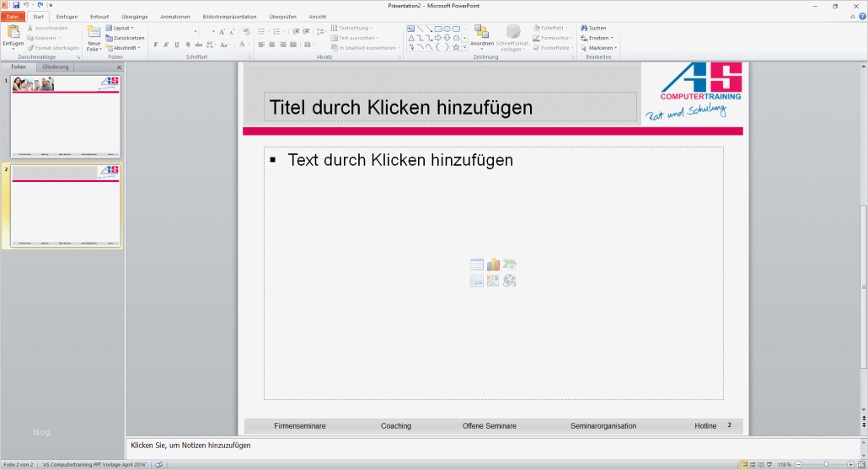
Task: Switch to Normal view in status bar
Action: (744, 464)
